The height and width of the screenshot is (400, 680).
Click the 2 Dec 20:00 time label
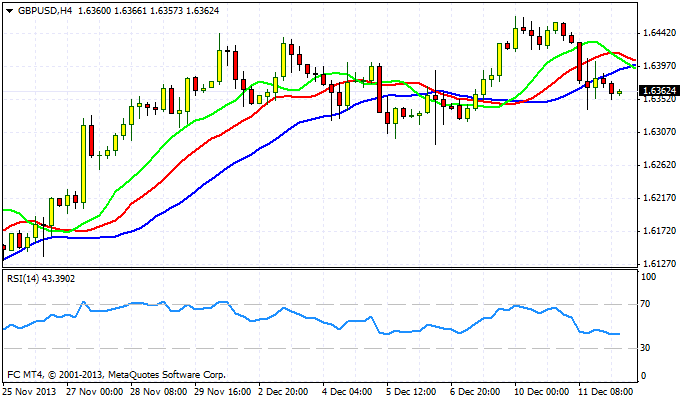[283, 392]
